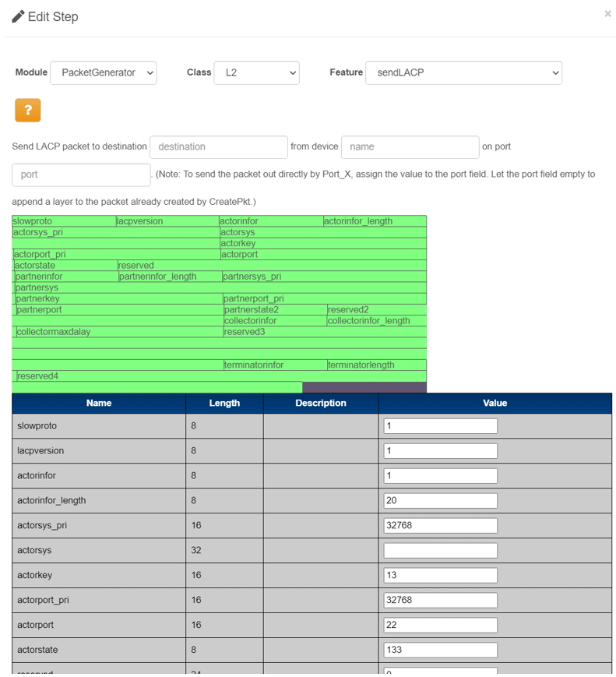616x677 pixels.
Task: Select the actorstate cell in packet diagram
Action: point(65,266)
